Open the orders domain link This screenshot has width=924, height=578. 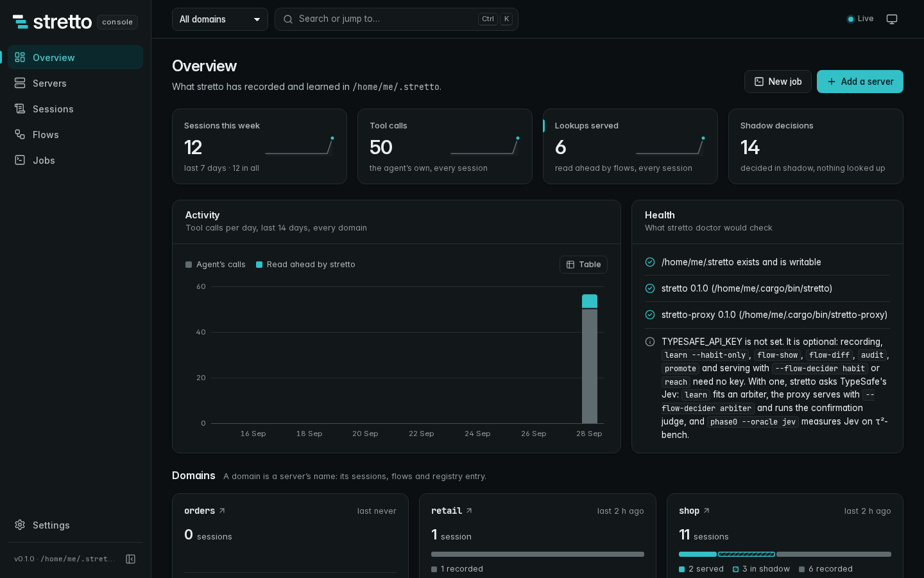click(x=205, y=511)
